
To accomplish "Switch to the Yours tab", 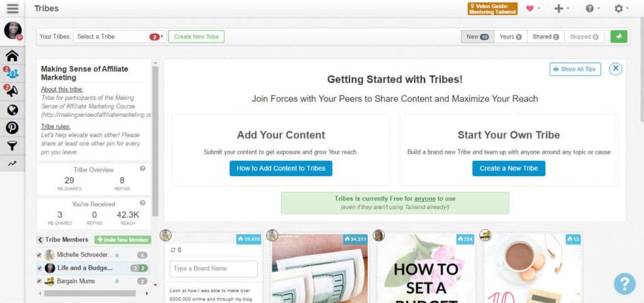I will click(511, 36).
